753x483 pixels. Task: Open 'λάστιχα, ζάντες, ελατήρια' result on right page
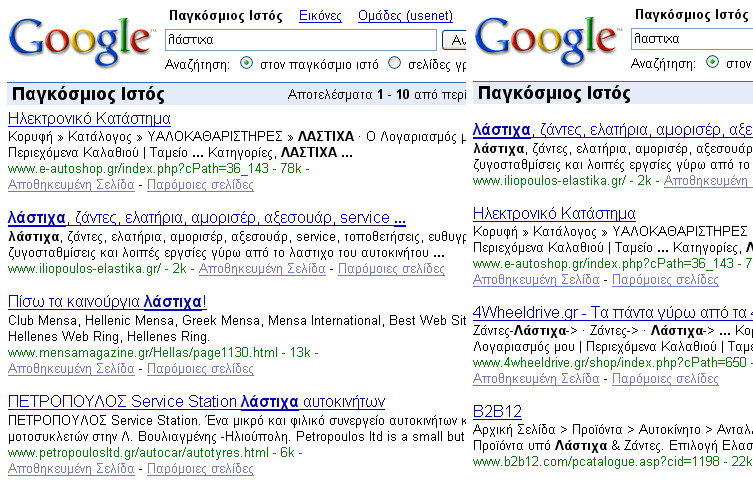[613, 130]
